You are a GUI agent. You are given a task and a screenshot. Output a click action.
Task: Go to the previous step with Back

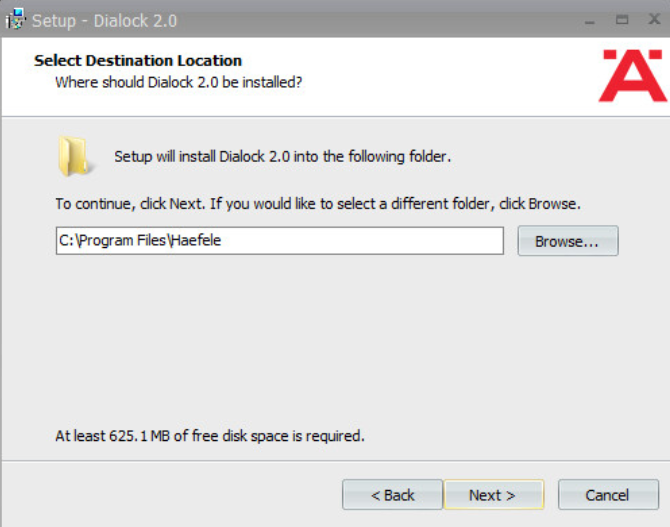pos(392,495)
